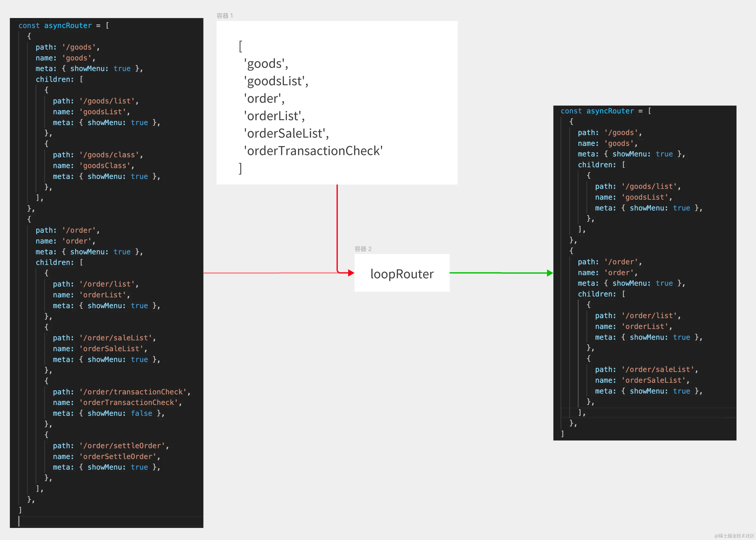Click the vertical red connector line below list box

pyautogui.click(x=337, y=226)
